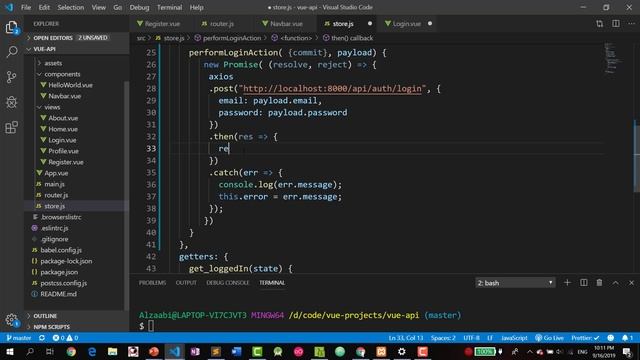Click the Spaces: 2 indentation setting
Viewport: 640px width, 360px height.
pos(443,338)
